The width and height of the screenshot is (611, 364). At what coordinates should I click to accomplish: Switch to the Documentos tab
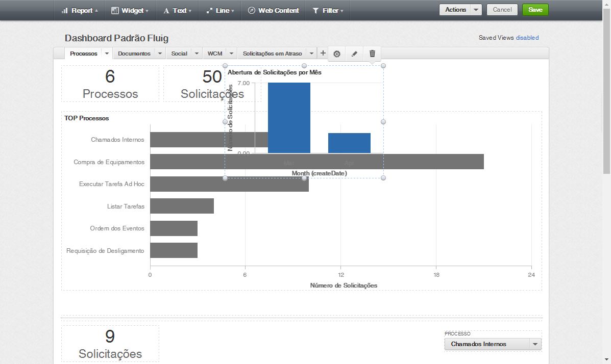click(x=134, y=54)
